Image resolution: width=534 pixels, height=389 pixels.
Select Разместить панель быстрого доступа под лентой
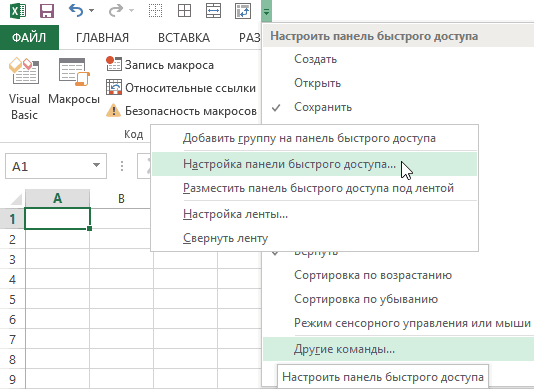[314, 188]
